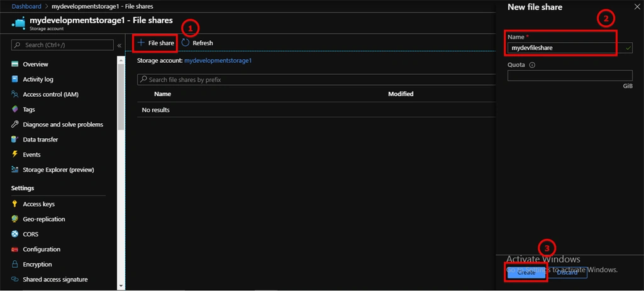Click the Events lightning icon
This screenshot has height=291, width=644.
pyautogui.click(x=15, y=155)
